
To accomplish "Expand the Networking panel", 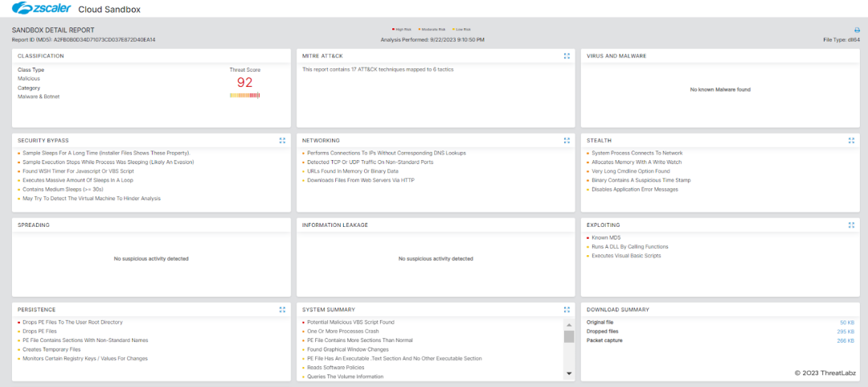I will pos(567,140).
